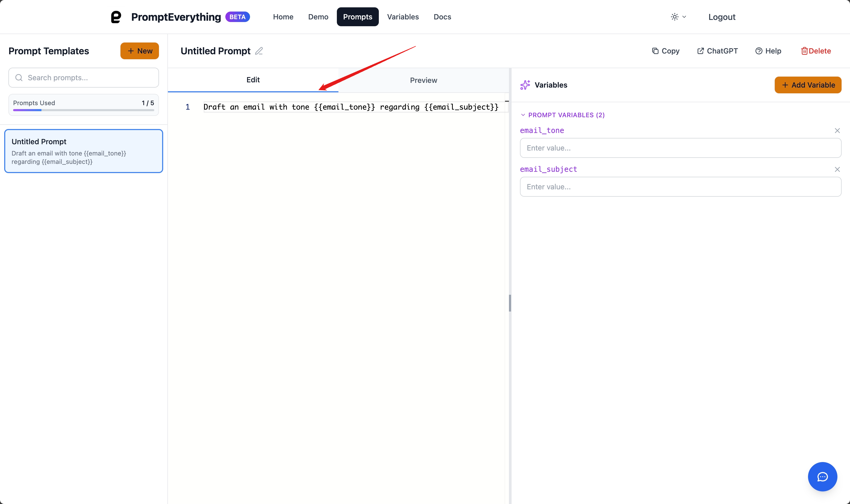The height and width of the screenshot is (504, 850).
Task: Switch to the Preview tab
Action: [x=423, y=80]
